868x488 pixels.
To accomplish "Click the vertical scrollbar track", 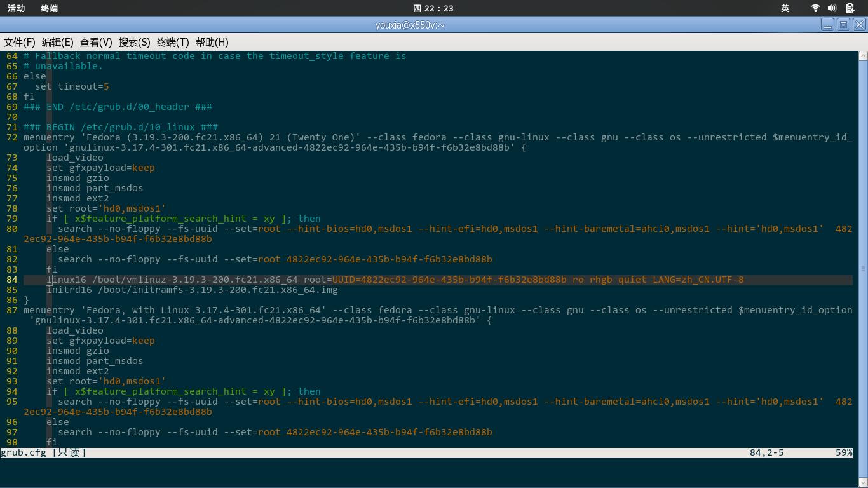I will point(863,269).
